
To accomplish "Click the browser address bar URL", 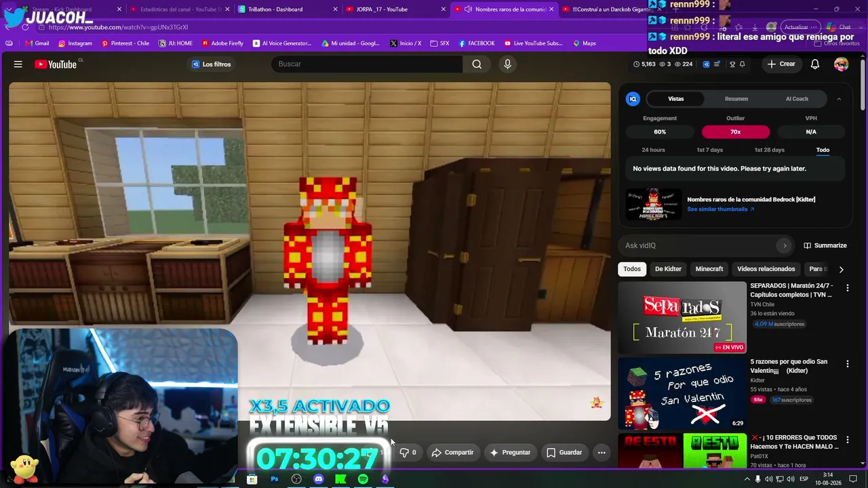I will [119, 27].
